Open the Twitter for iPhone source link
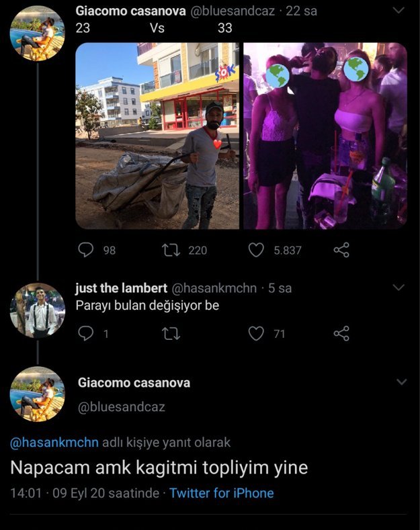Image resolution: width=420 pixels, height=530 pixels. pyautogui.click(x=221, y=493)
